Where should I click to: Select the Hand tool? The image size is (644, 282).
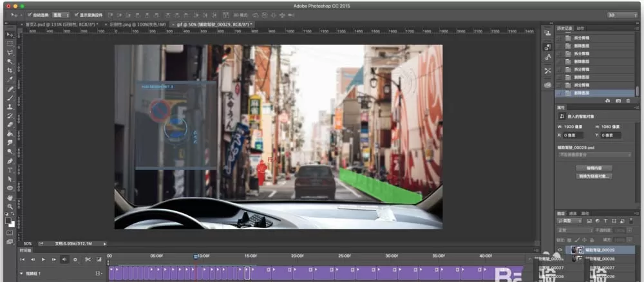pyautogui.click(x=10, y=198)
